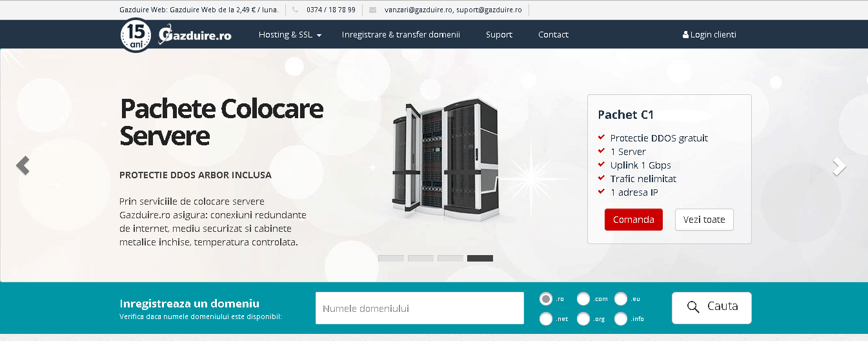
Task: Click the Pachete Colocare Servere heading
Action: point(221,122)
